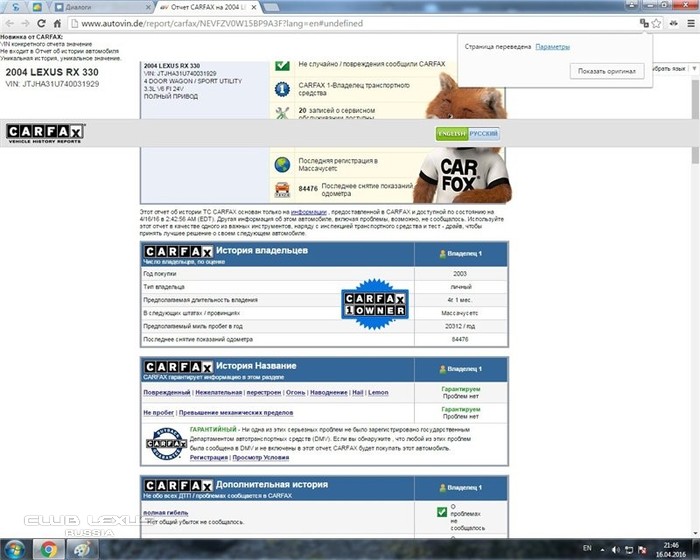Click the wrench service records icon

tap(282, 113)
